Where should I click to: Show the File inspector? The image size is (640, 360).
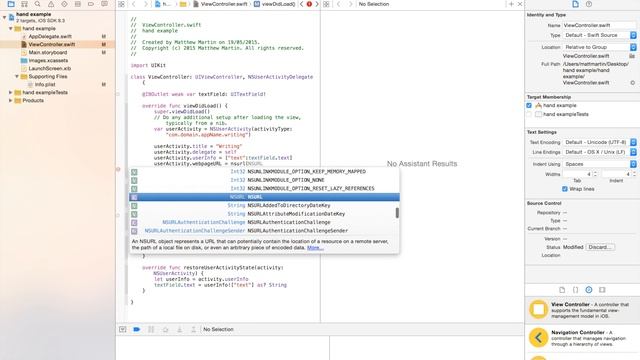[575, 4]
